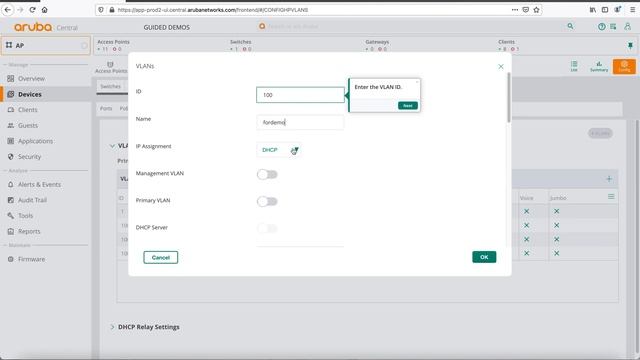Collapse the VLANs section chevron
The width and height of the screenshot is (640, 360).
pyautogui.click(x=112, y=146)
